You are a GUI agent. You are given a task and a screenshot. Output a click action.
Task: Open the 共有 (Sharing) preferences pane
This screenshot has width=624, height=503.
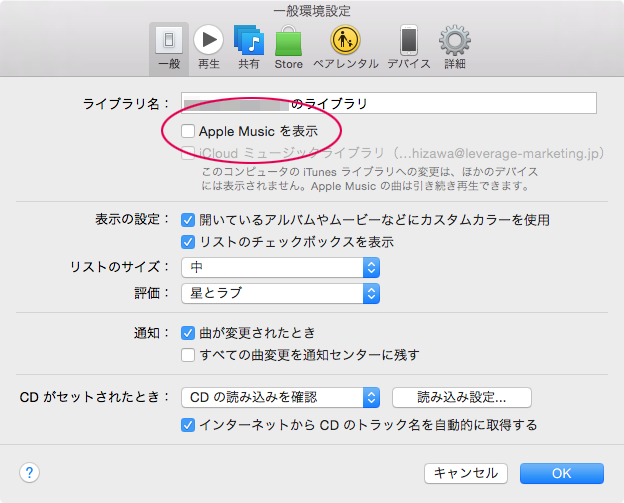pos(249,48)
